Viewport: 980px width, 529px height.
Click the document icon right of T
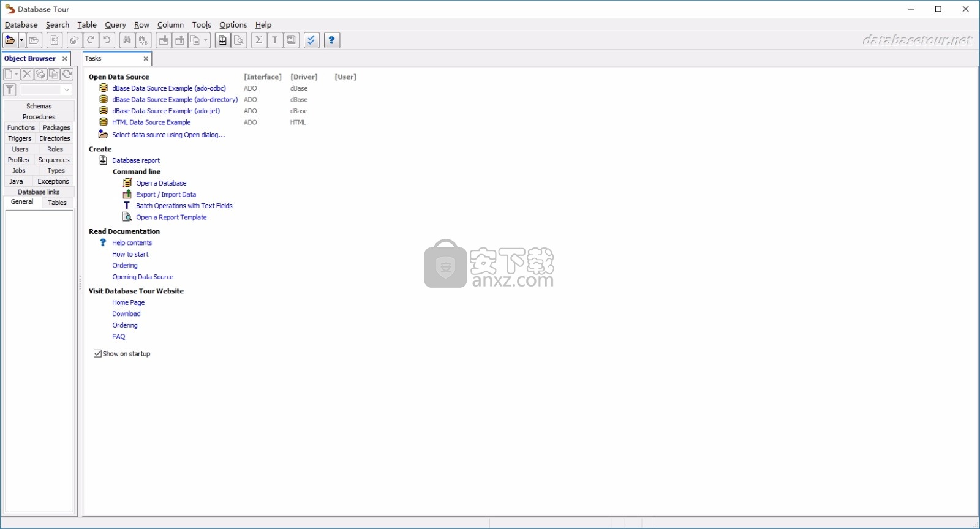pos(292,40)
